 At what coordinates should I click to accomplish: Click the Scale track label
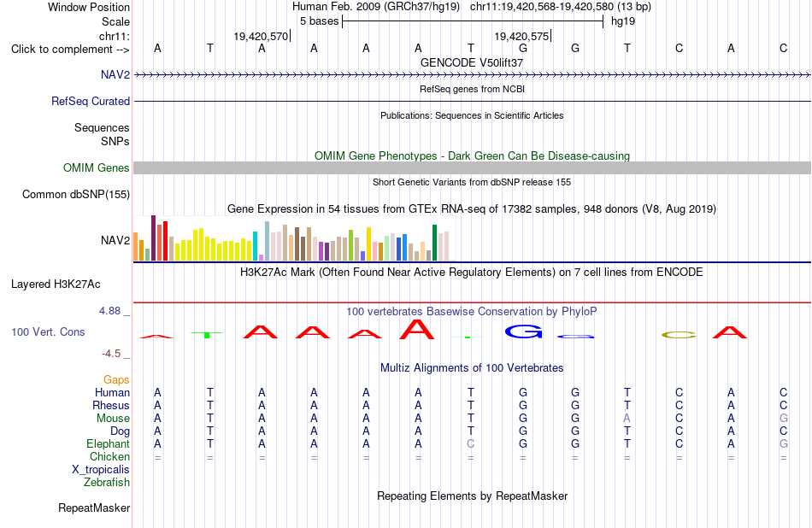pyautogui.click(x=115, y=21)
